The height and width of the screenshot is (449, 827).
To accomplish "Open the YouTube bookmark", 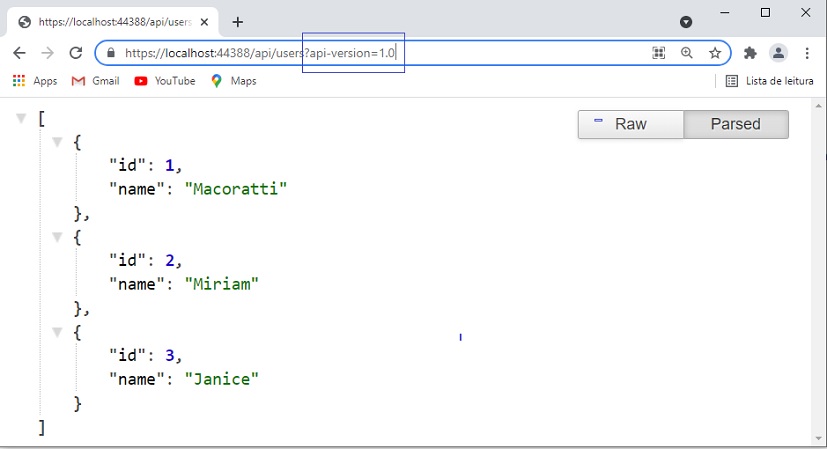I will point(165,81).
